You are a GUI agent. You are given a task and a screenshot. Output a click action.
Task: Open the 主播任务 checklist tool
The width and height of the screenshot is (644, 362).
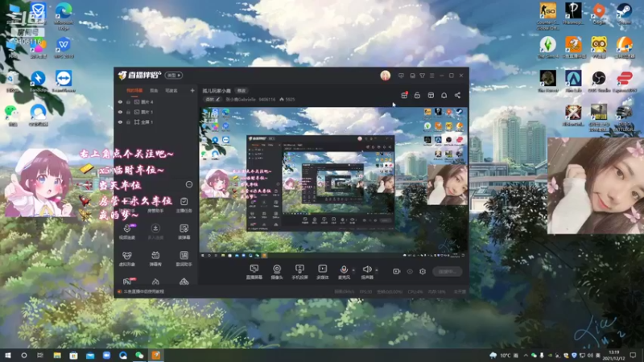click(x=184, y=205)
